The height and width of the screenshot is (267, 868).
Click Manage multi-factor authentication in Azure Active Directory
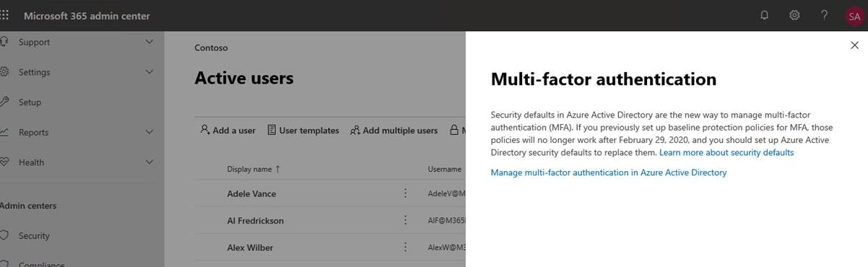coord(609,172)
